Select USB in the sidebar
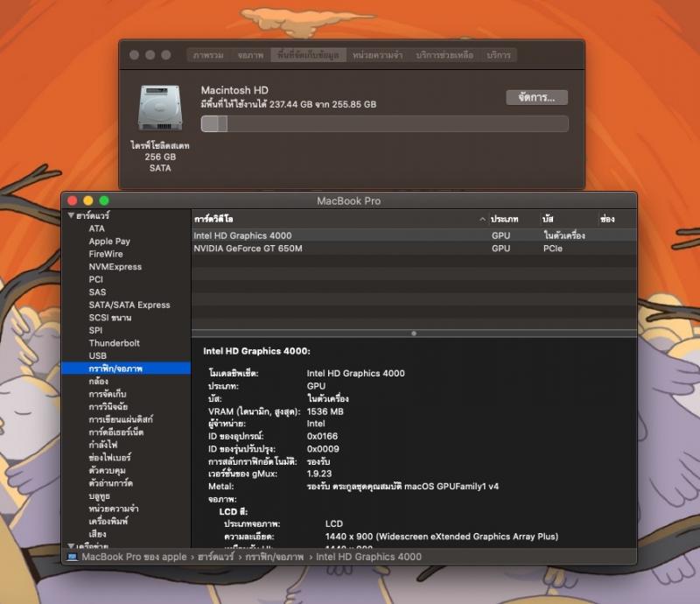700x604 pixels. tap(98, 356)
